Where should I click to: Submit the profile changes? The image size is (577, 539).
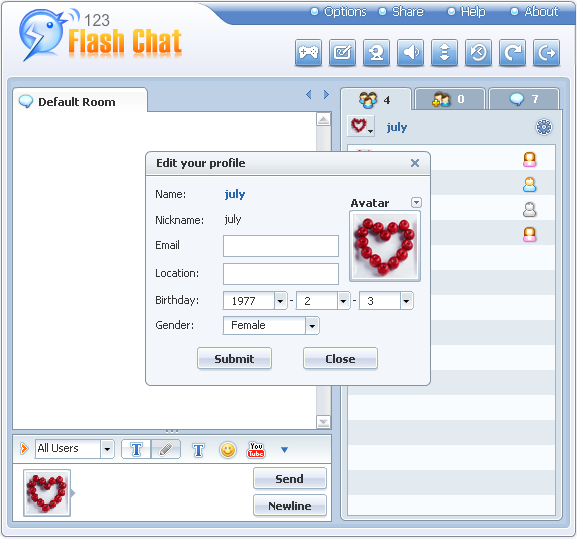[234, 358]
